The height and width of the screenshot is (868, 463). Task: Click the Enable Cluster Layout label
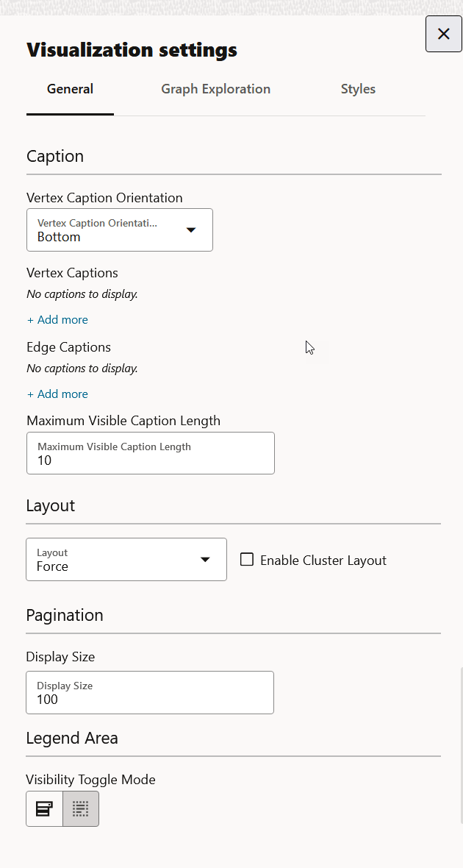323,561
